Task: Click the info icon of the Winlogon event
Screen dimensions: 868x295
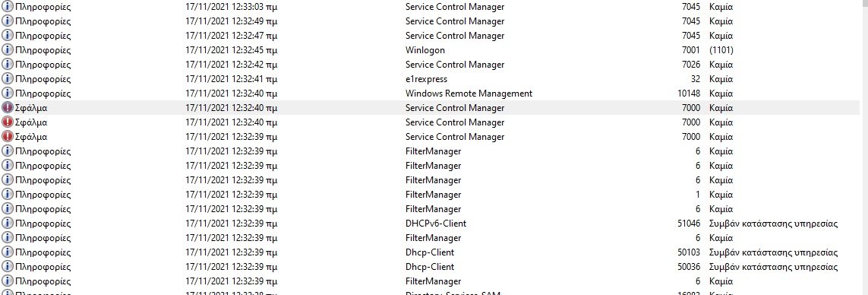Action: pyautogui.click(x=8, y=50)
